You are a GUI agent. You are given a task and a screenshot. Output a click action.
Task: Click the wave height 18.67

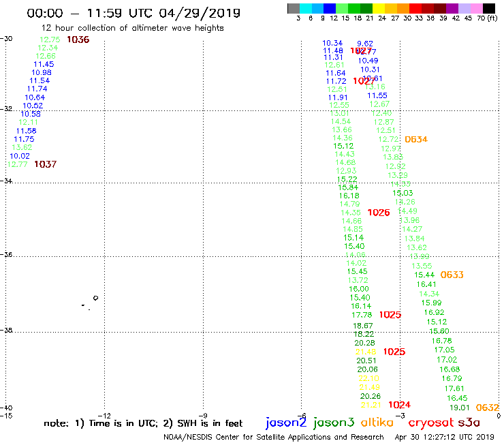click(x=363, y=326)
